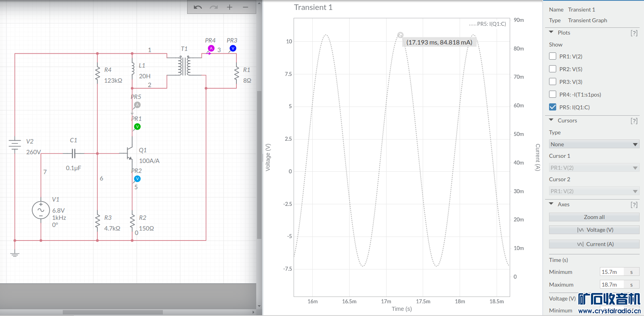Open help for Axes section
Screen dimensions: 644x316
click(x=634, y=205)
